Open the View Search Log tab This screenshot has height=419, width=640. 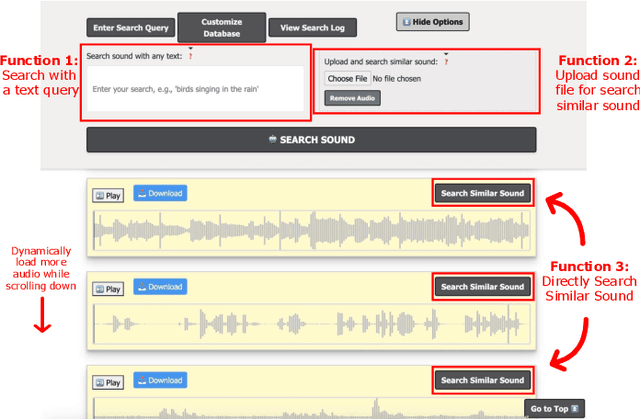point(313,28)
